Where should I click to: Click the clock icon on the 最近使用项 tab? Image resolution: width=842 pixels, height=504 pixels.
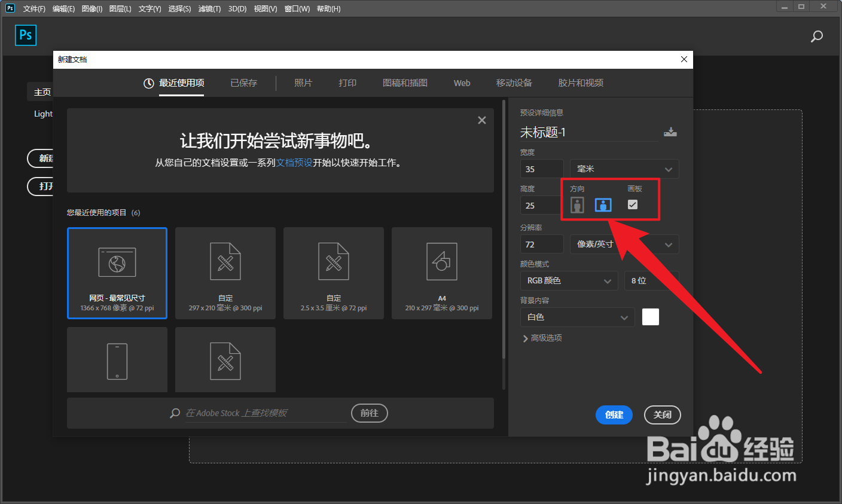[x=148, y=83]
